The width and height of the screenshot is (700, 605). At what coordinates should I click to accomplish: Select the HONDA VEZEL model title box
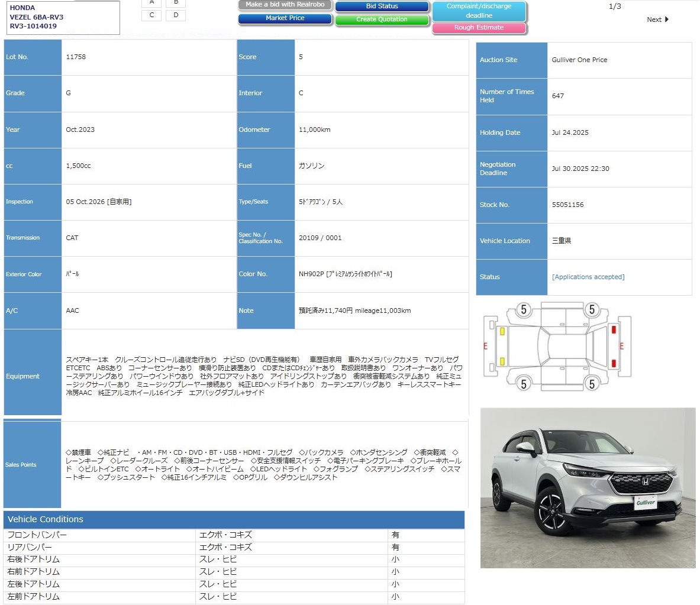[x=62, y=17]
